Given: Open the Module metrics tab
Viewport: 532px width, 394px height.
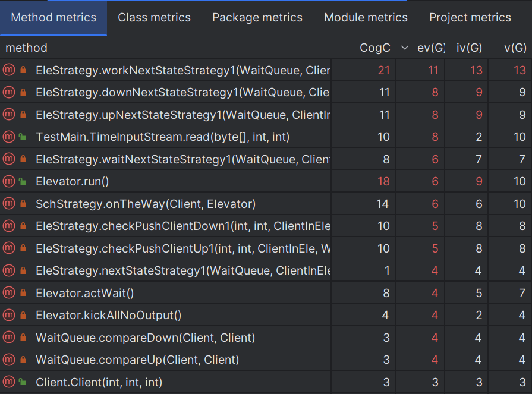Looking at the screenshot, I should [x=366, y=18].
